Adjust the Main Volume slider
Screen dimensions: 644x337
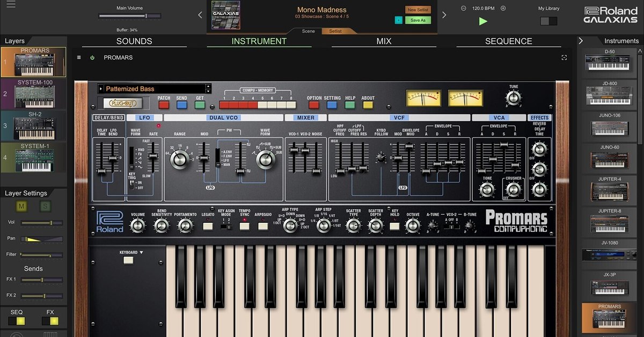(129, 16)
